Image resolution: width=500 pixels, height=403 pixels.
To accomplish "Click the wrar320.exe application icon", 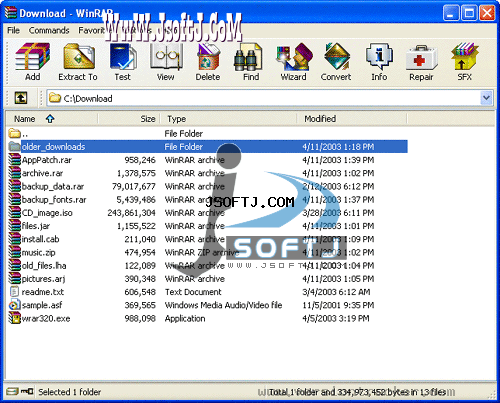I will click(x=14, y=318).
